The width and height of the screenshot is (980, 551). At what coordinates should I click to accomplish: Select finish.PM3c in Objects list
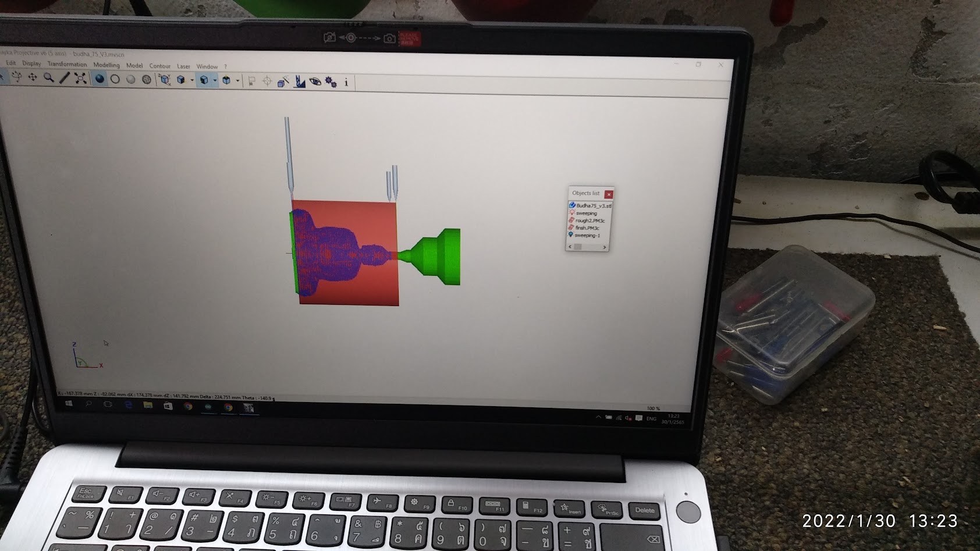(x=584, y=228)
